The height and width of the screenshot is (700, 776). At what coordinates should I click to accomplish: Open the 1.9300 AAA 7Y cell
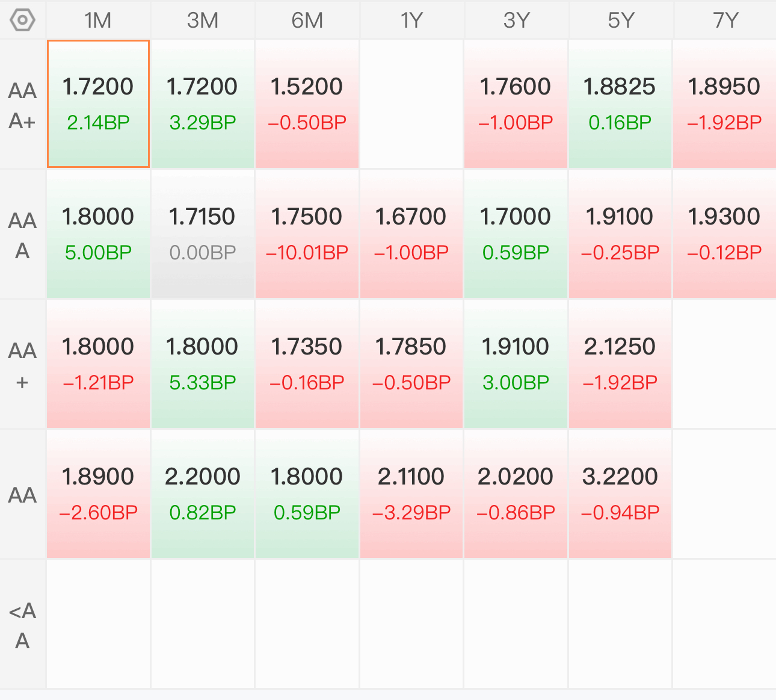[725, 234]
